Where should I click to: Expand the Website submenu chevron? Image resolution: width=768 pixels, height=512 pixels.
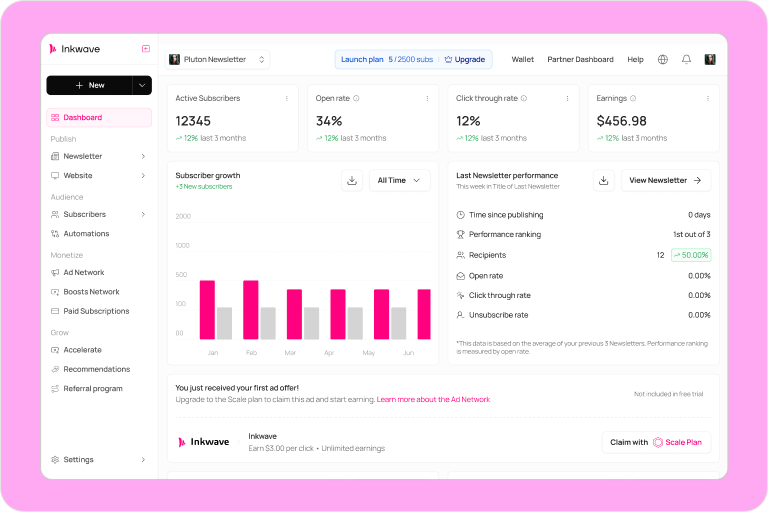coord(143,175)
